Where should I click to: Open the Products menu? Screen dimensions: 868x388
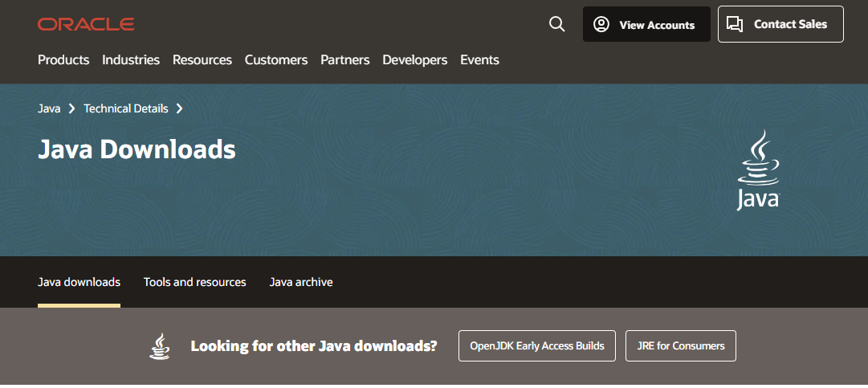[63, 59]
